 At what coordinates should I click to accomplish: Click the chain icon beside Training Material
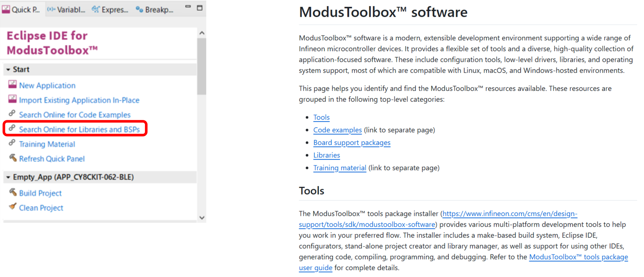tap(12, 143)
